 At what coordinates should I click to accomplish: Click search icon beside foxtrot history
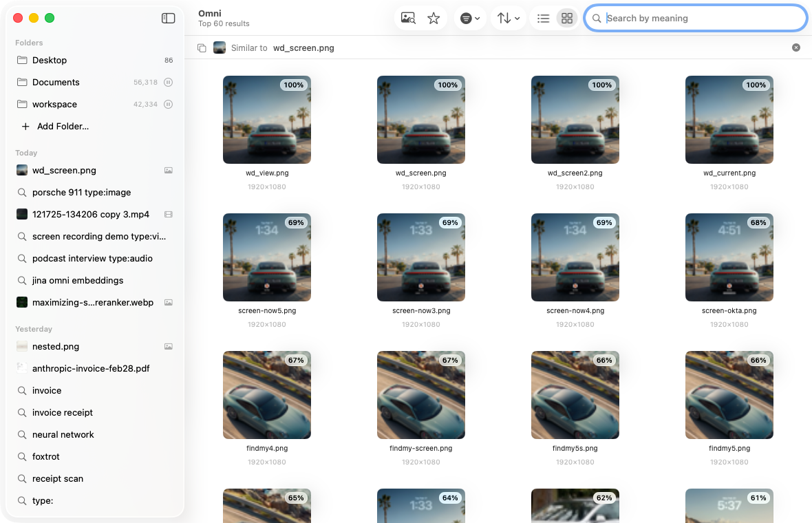tap(22, 456)
